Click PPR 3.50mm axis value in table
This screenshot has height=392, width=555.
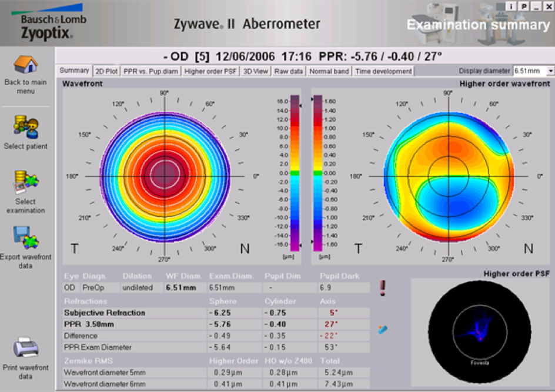pyautogui.click(x=332, y=324)
